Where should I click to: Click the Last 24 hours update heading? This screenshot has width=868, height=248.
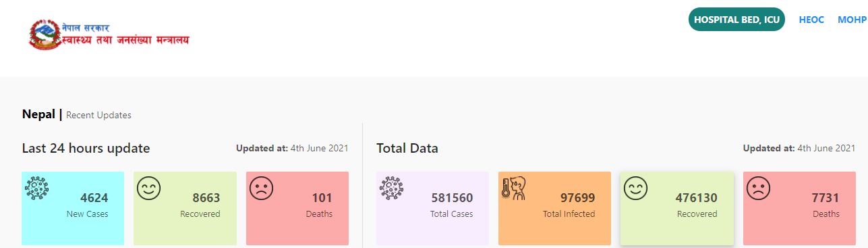pyautogui.click(x=86, y=148)
